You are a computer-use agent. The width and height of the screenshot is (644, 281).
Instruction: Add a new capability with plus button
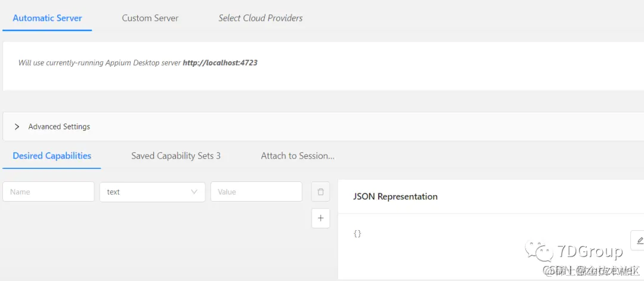pos(321,218)
